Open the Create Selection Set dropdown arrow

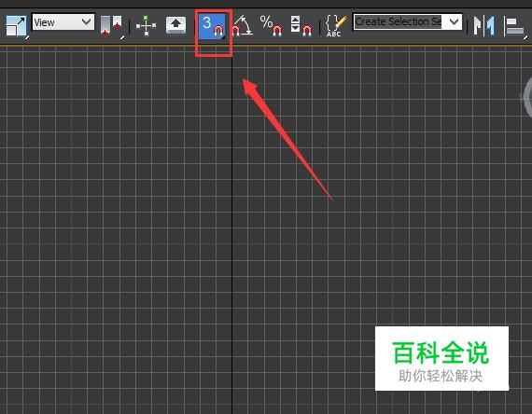[x=454, y=22]
